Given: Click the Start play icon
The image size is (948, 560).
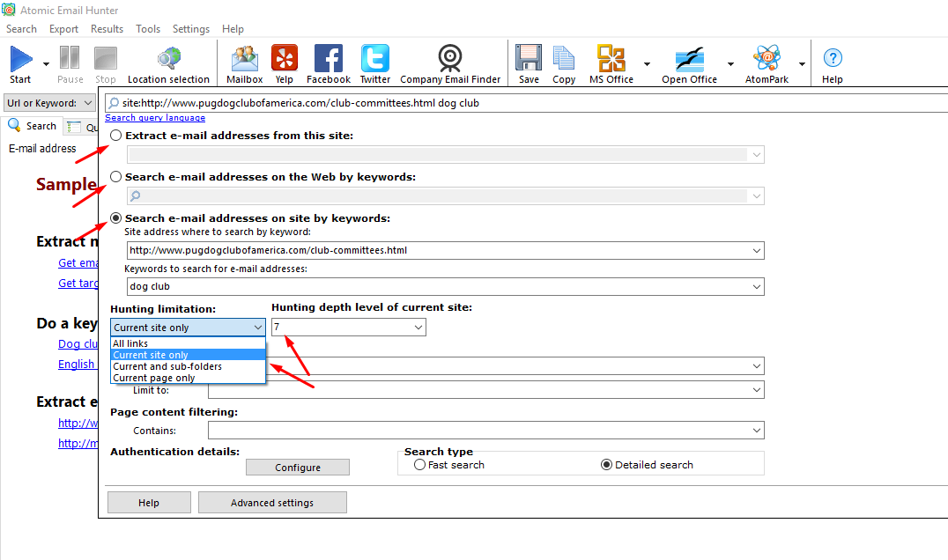Looking at the screenshot, I should pos(21,59).
